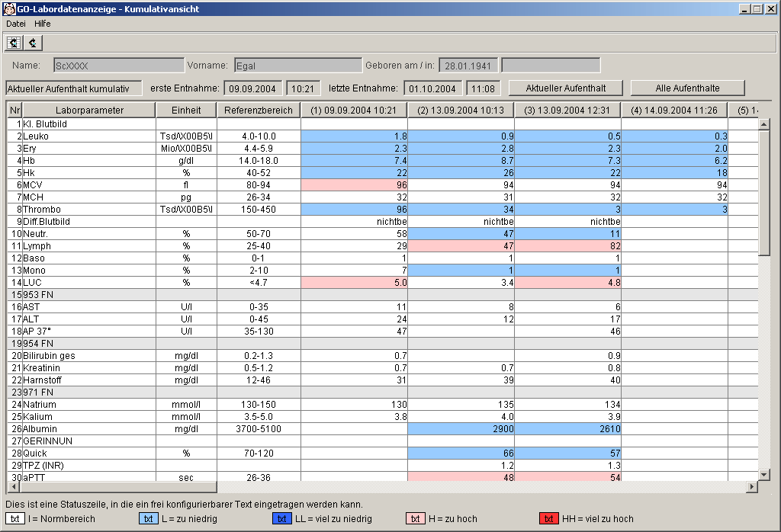This screenshot has height=532, width=781.
Task: Click the Name field containing ScXXXX
Action: pos(119,66)
